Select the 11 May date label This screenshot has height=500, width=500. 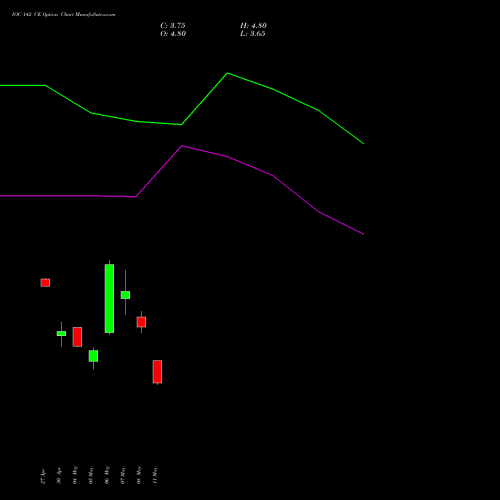click(x=155, y=476)
